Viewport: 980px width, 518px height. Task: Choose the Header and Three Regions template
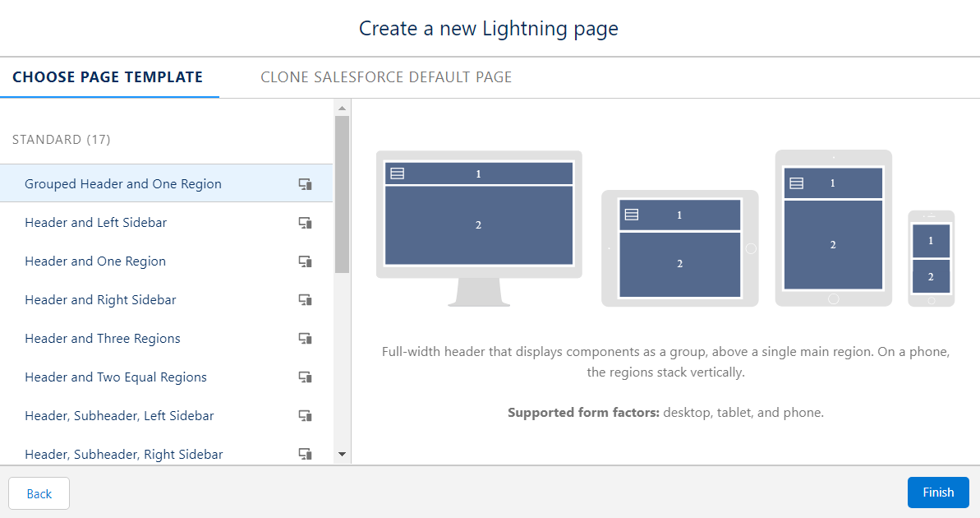pos(166,339)
